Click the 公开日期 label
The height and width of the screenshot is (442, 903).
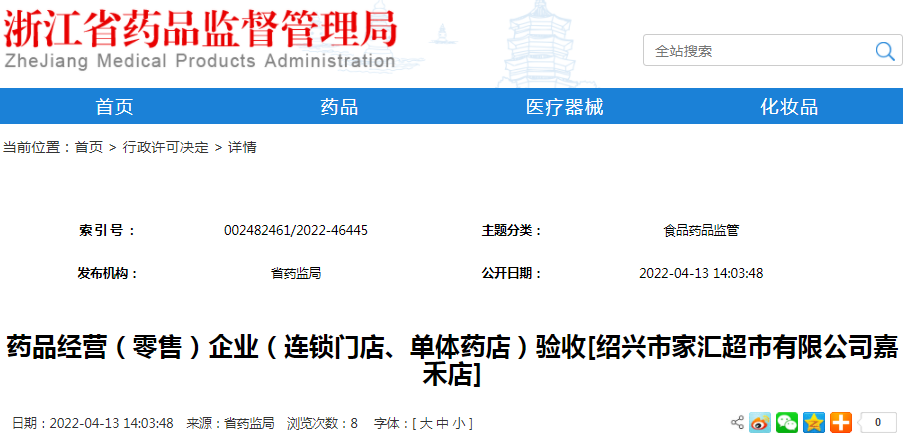513,273
